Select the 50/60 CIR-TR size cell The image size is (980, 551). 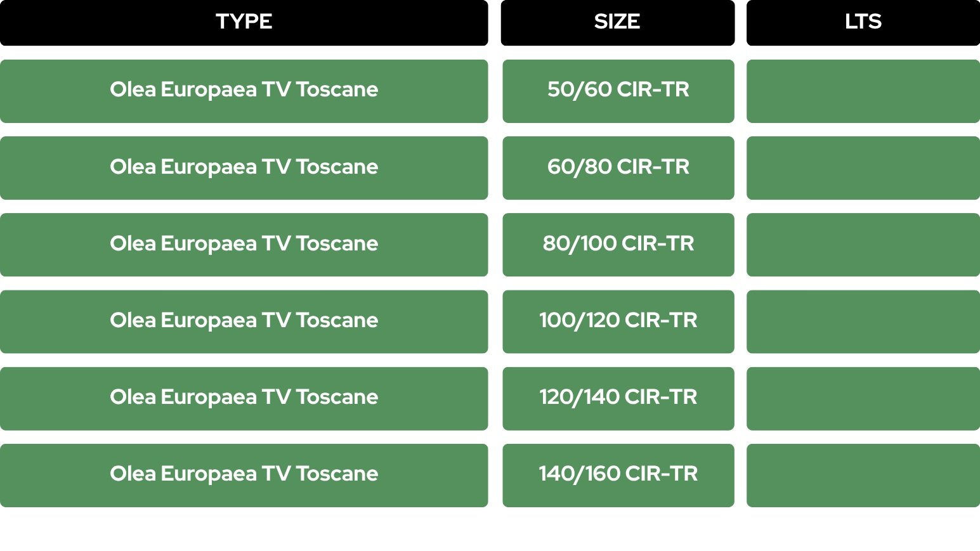click(618, 91)
